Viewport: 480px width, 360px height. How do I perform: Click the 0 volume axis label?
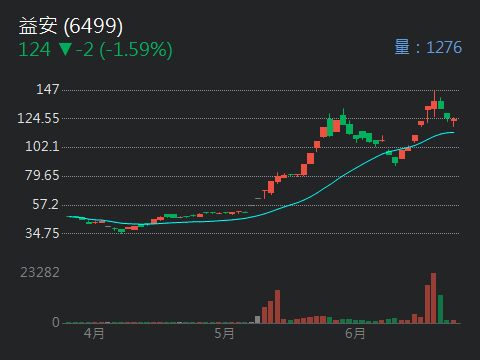click(x=56, y=322)
